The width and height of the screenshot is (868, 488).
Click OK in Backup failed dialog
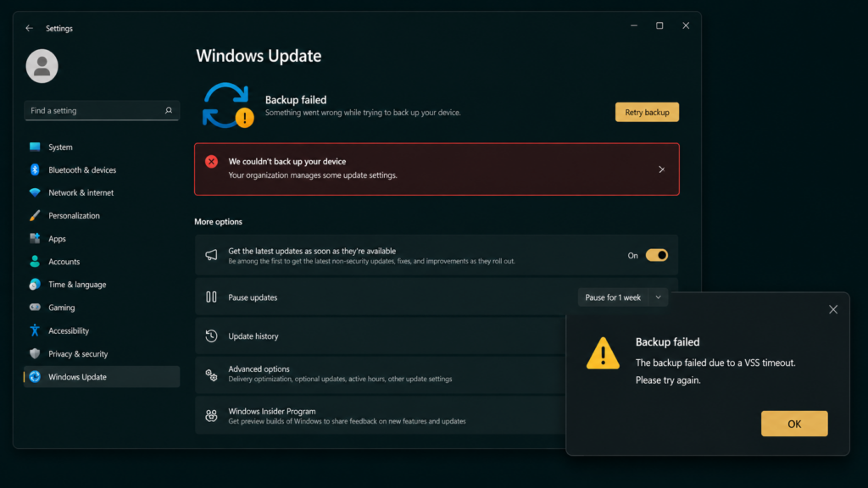point(793,424)
